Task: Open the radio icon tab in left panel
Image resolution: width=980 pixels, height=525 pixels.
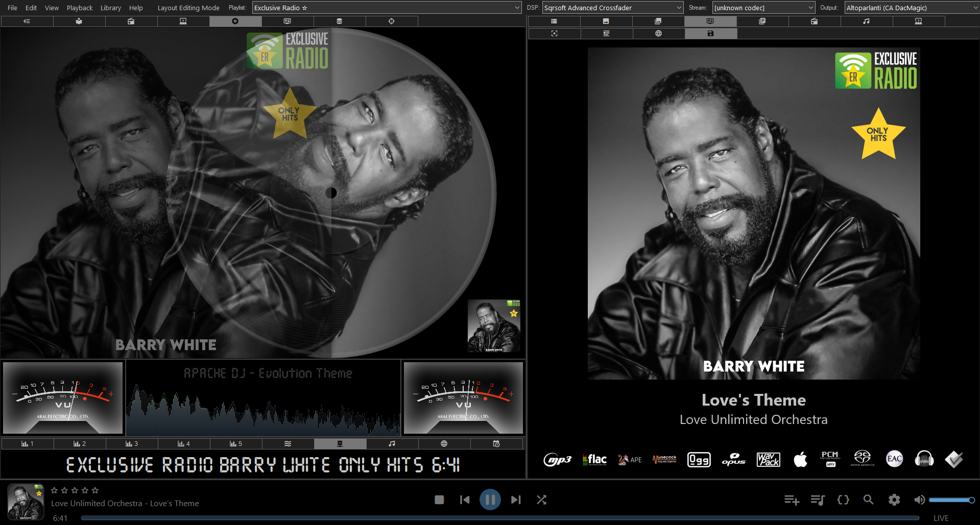Action: pos(131,21)
